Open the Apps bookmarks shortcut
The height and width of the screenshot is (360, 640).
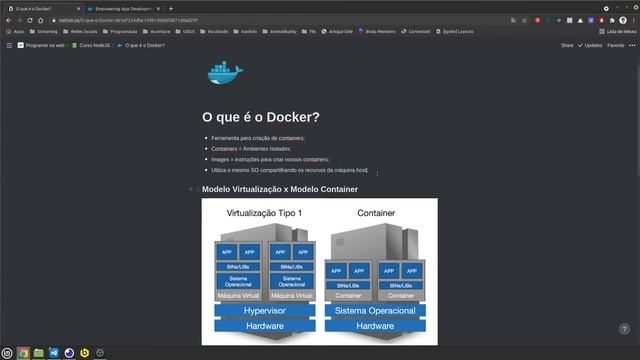tap(16, 31)
